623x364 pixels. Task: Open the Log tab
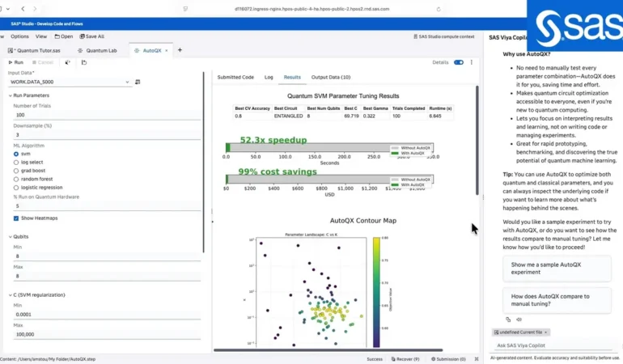tap(269, 77)
